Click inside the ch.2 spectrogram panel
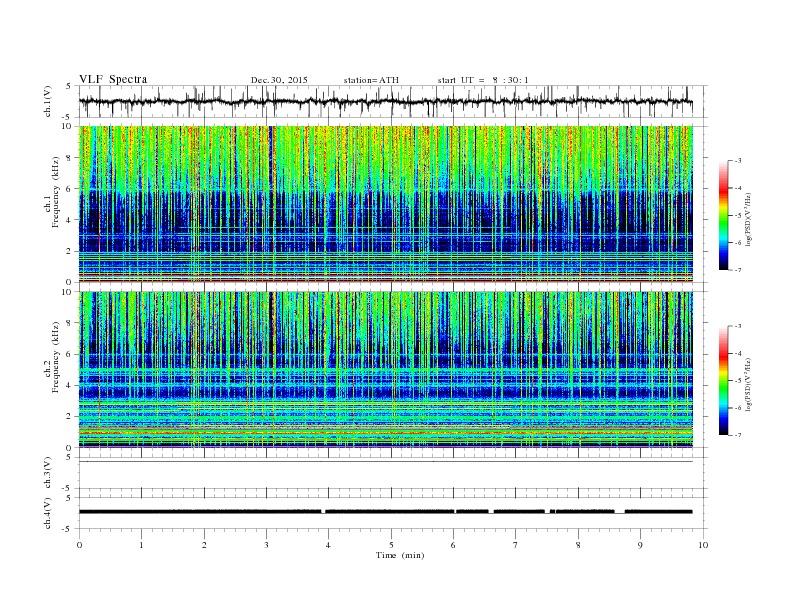This screenshot has width=792, height=612. coord(386,369)
